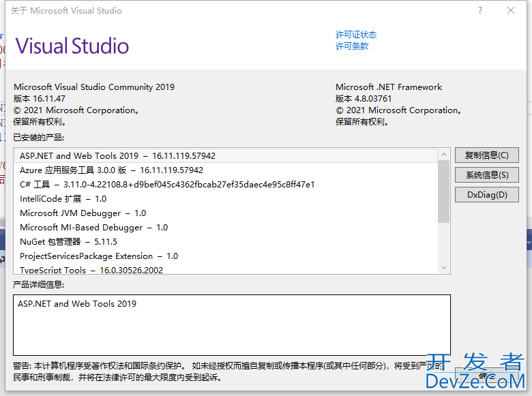The image size is (532, 396).
Task: Click the 系统信息(S) button
Action: pos(486,175)
